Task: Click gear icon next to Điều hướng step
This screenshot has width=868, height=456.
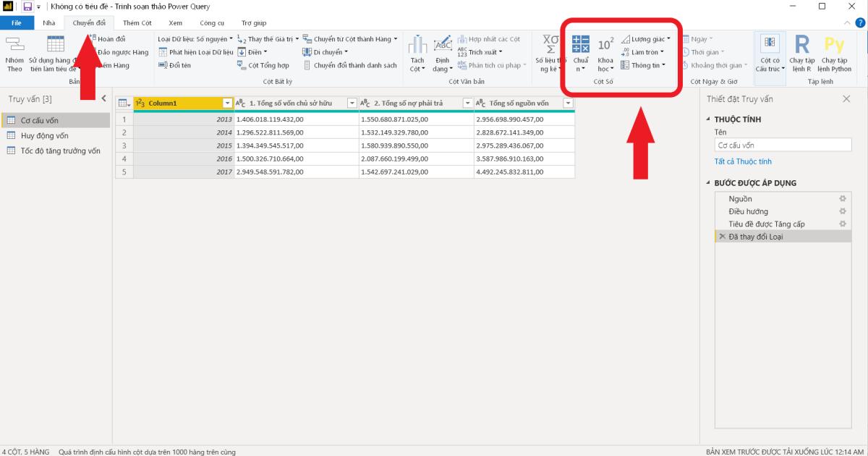Action: [x=842, y=211]
